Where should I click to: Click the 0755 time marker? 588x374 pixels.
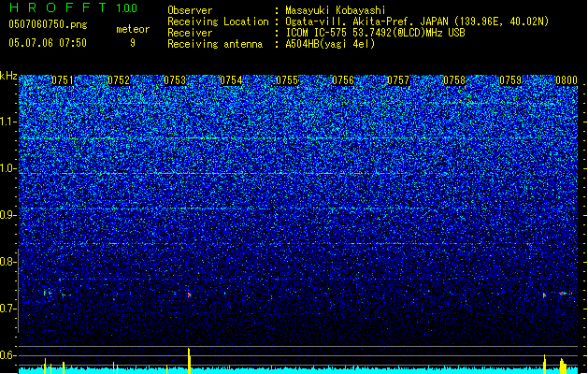point(287,80)
